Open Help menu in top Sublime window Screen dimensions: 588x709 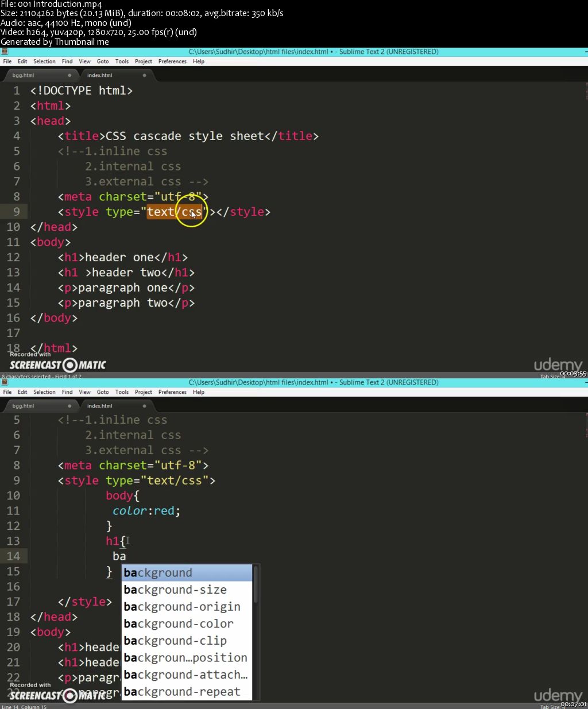[199, 61]
